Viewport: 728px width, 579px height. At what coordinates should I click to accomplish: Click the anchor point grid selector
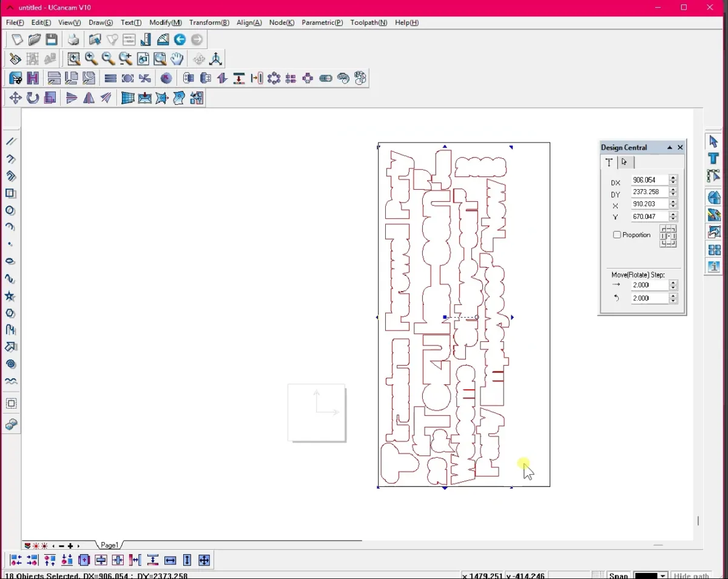pyautogui.click(x=668, y=236)
